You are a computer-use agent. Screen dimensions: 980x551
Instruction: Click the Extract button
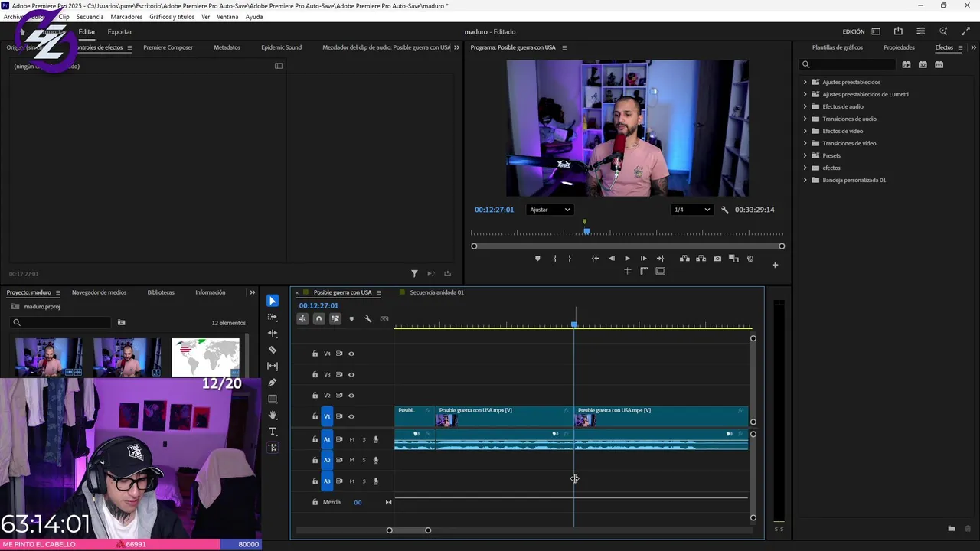pos(701,259)
